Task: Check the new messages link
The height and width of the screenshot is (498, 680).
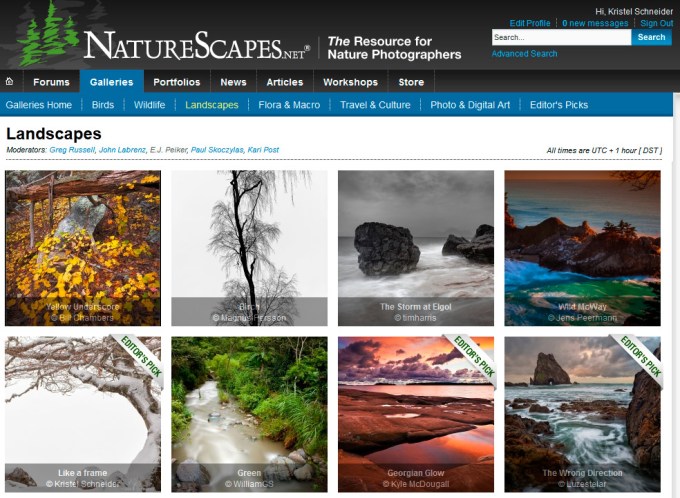Action: coord(595,23)
